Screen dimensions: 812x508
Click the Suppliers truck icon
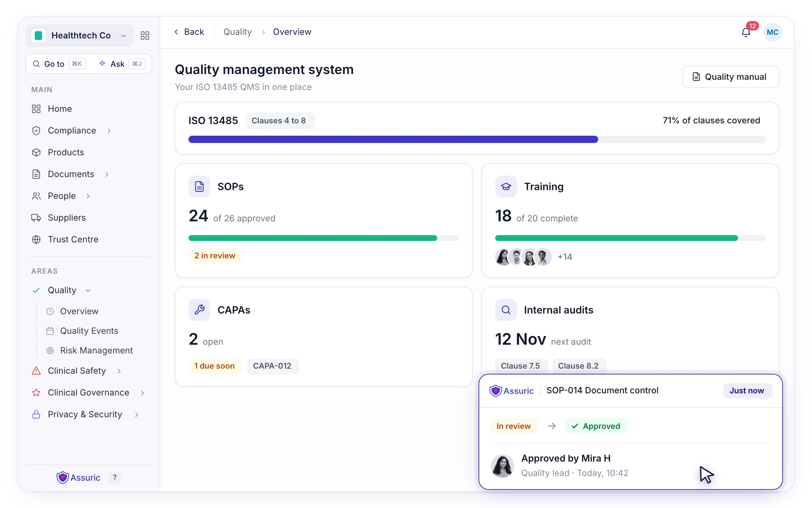pos(36,218)
